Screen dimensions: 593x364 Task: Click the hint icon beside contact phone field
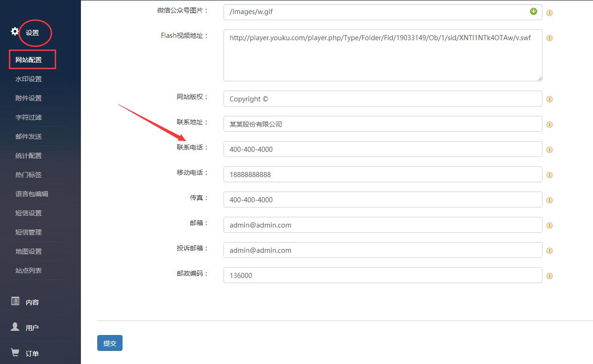[550, 150]
